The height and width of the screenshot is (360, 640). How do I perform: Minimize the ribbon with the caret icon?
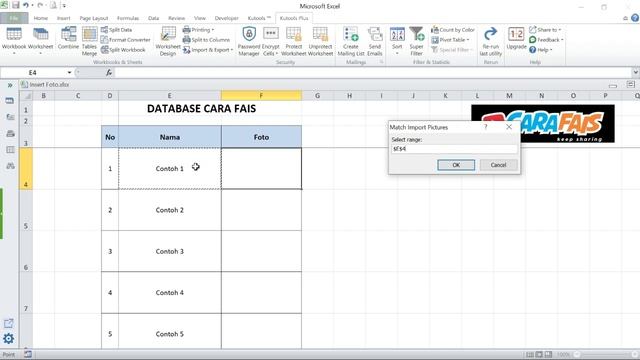click(625, 18)
